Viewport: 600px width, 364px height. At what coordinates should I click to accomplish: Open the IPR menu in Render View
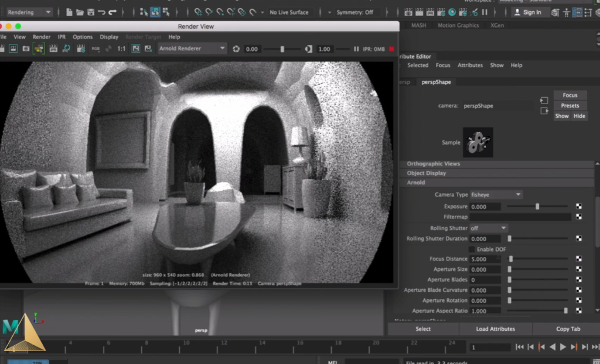tap(62, 37)
